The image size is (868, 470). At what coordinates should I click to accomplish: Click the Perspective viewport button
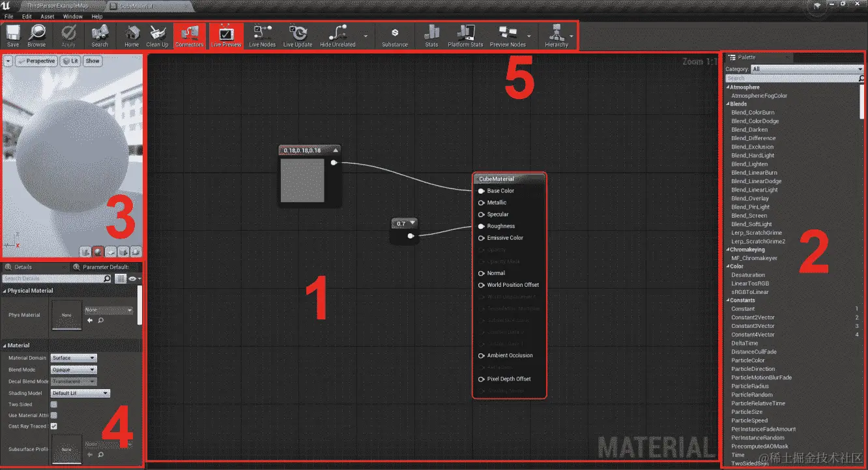point(36,61)
